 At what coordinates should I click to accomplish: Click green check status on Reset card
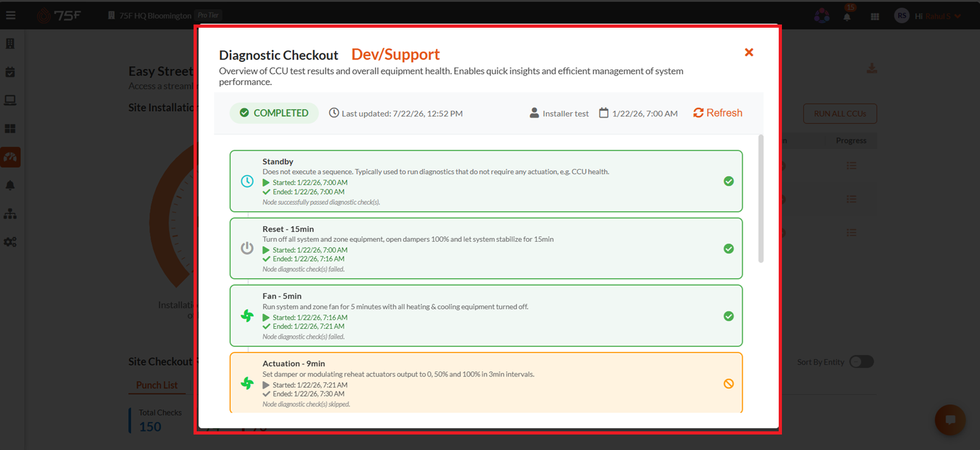point(728,248)
